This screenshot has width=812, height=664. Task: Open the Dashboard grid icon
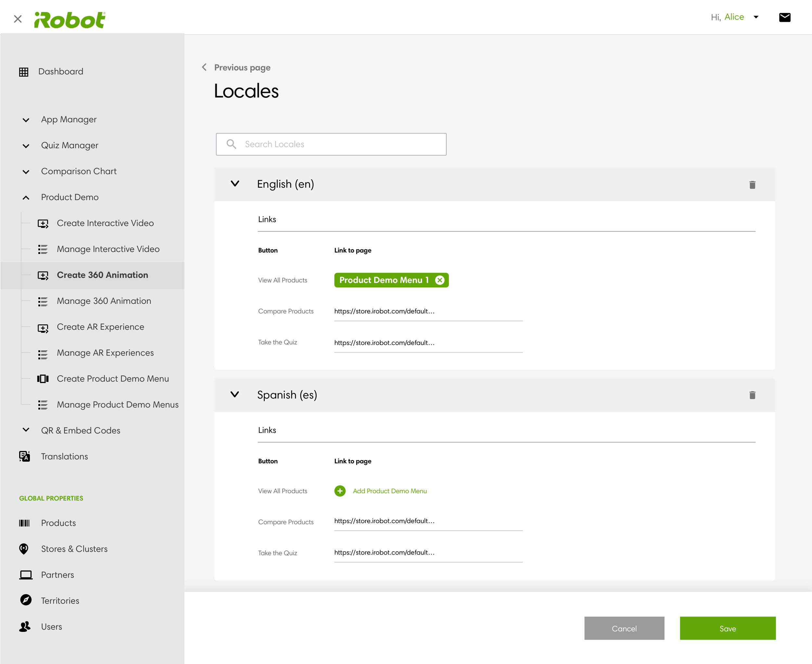24,71
